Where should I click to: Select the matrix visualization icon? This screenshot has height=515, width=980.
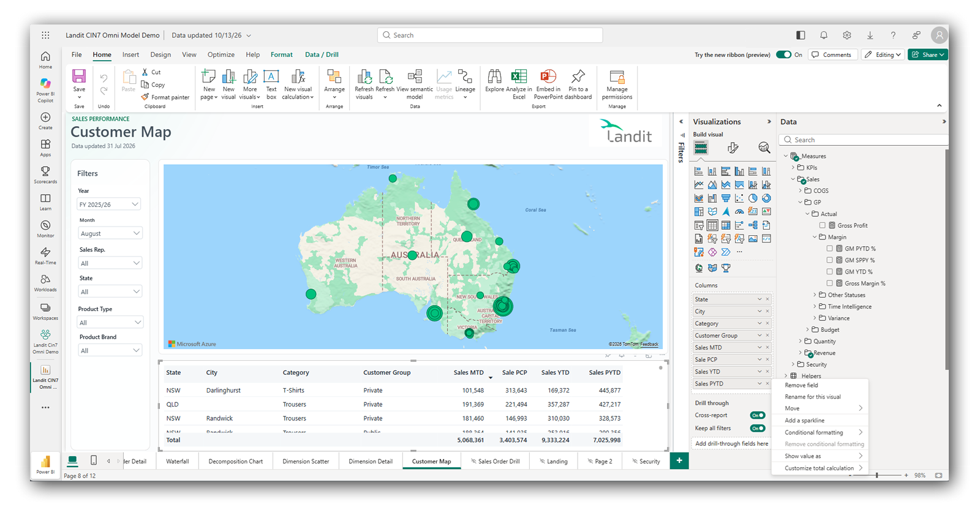[x=726, y=225]
